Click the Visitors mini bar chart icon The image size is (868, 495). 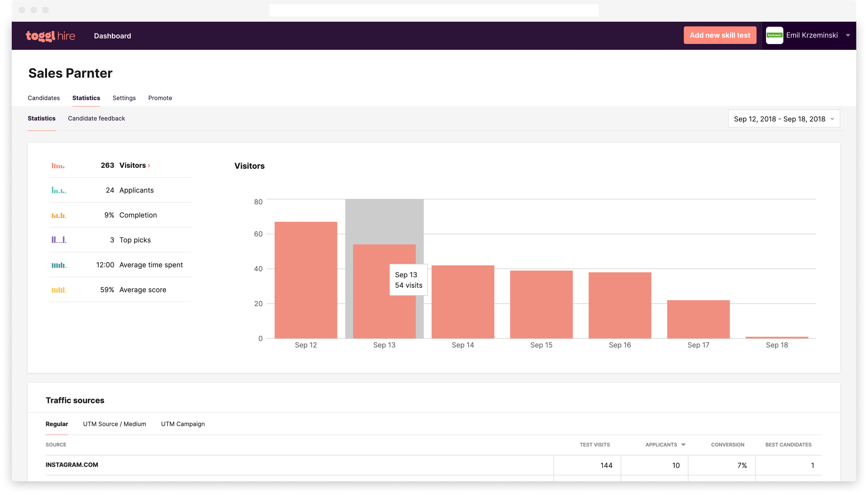click(59, 165)
